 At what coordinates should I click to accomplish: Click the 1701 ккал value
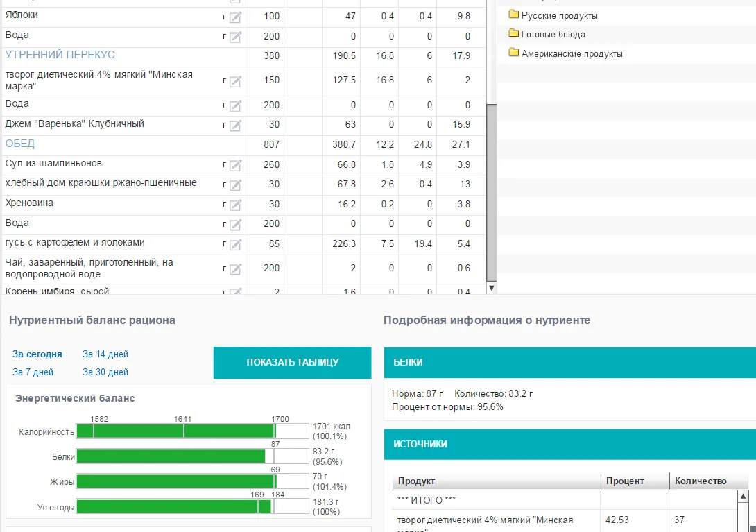[x=332, y=427]
